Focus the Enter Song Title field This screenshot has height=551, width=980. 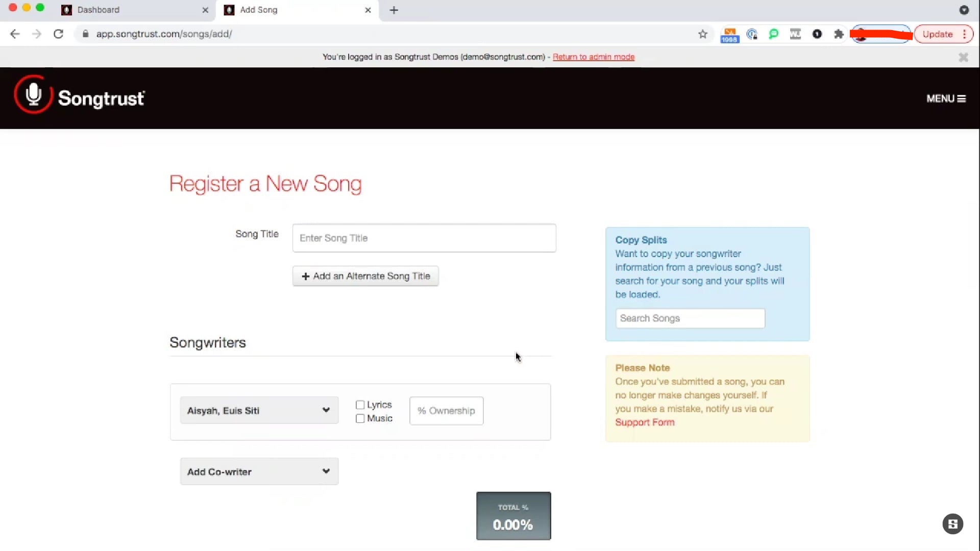[x=424, y=238]
